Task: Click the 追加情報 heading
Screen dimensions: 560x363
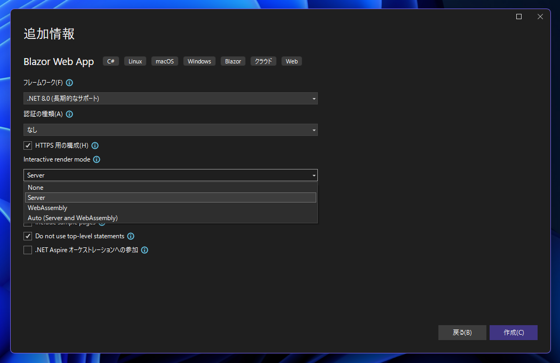Action: pos(49,34)
